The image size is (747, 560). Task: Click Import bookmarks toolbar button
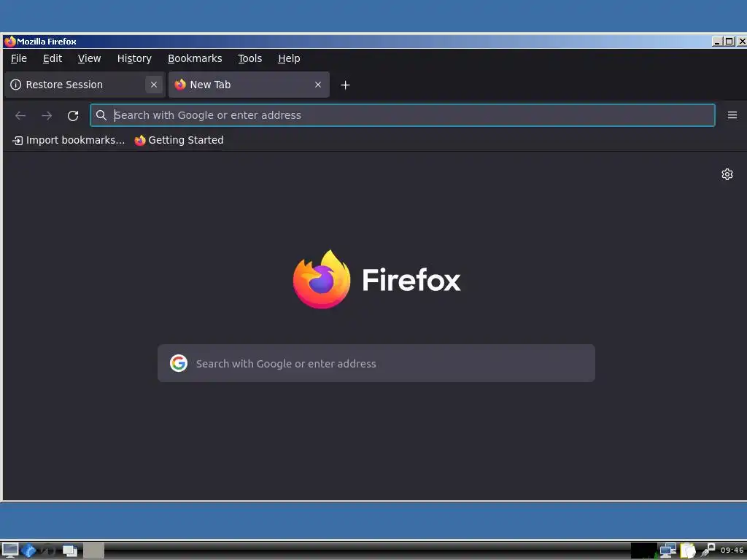click(68, 141)
